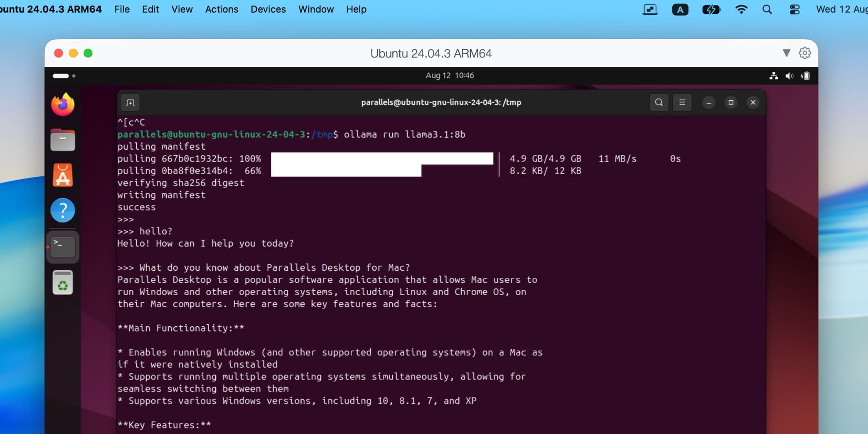Screen dimensions: 868x434
Task: Open Firefox from the Ubuntu dock
Action: click(x=63, y=105)
